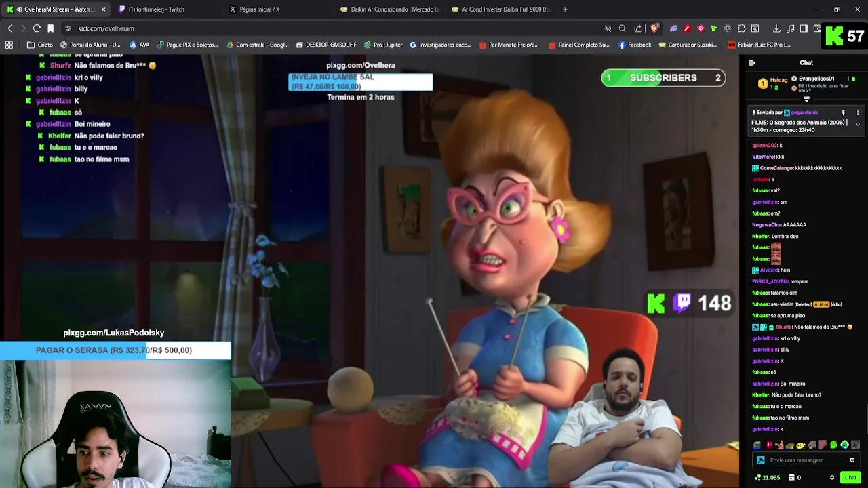
Task: Expand the pinned FILME message chevron
Action: (857, 125)
